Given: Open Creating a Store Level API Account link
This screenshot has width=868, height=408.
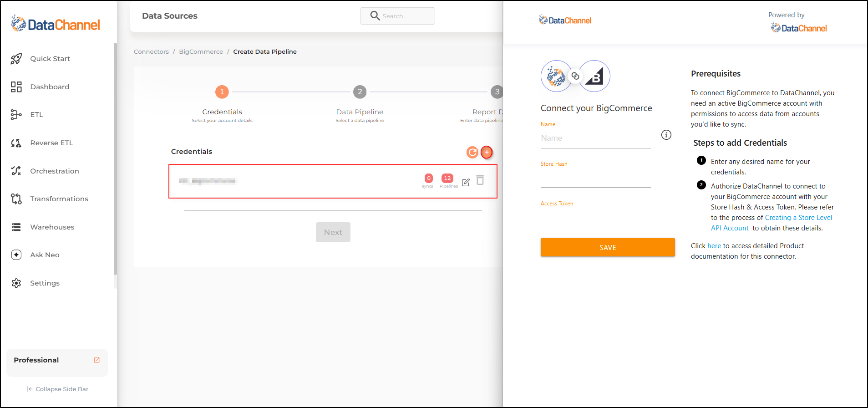Looking at the screenshot, I should point(772,223).
